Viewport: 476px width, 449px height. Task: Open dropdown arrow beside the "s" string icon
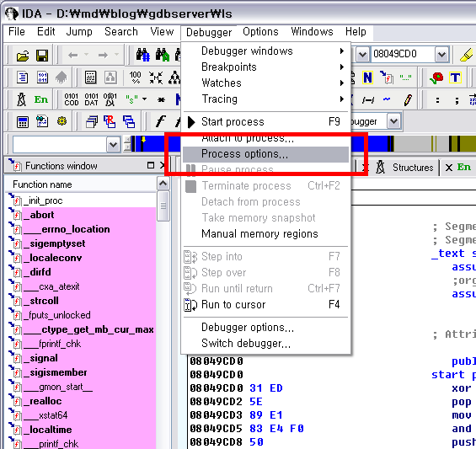click(145, 99)
